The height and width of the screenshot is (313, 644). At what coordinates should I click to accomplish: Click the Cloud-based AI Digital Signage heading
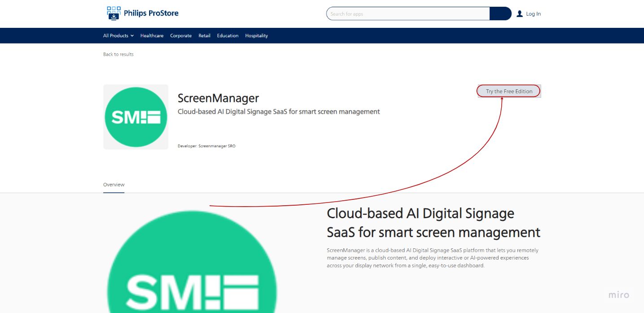(x=433, y=223)
